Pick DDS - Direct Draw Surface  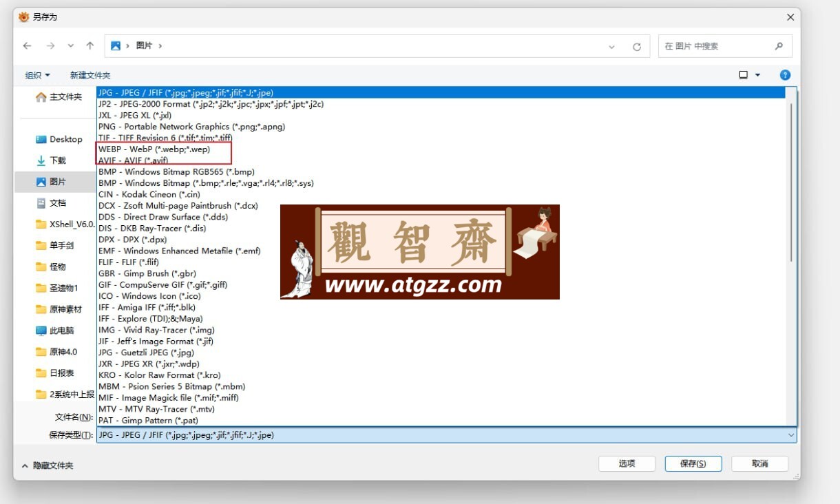(441, 217)
